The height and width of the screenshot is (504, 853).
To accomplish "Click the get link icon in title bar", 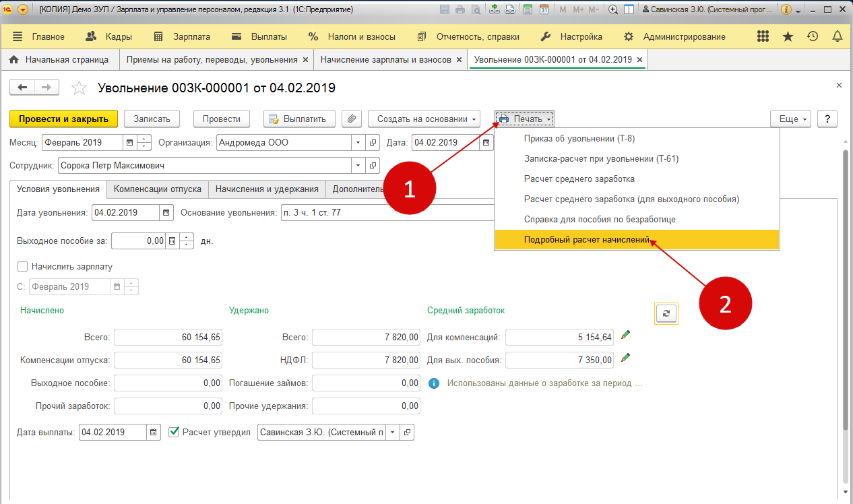I will pos(494,10).
